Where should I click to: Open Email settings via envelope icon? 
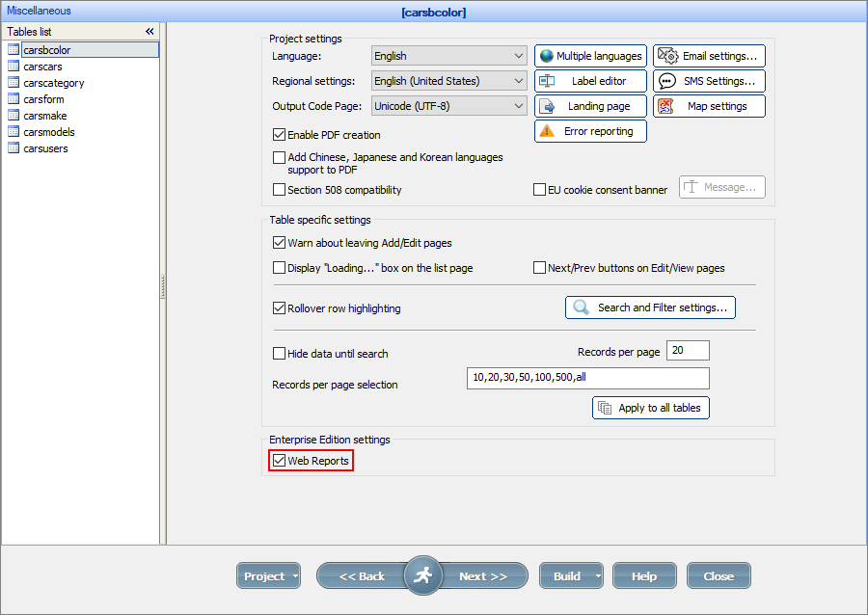click(668, 56)
